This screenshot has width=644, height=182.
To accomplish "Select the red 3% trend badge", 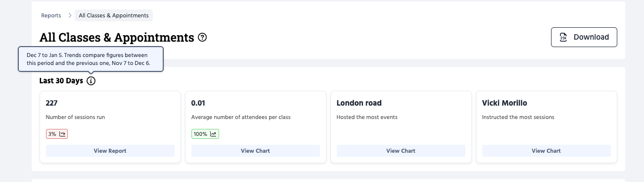I will tap(57, 134).
